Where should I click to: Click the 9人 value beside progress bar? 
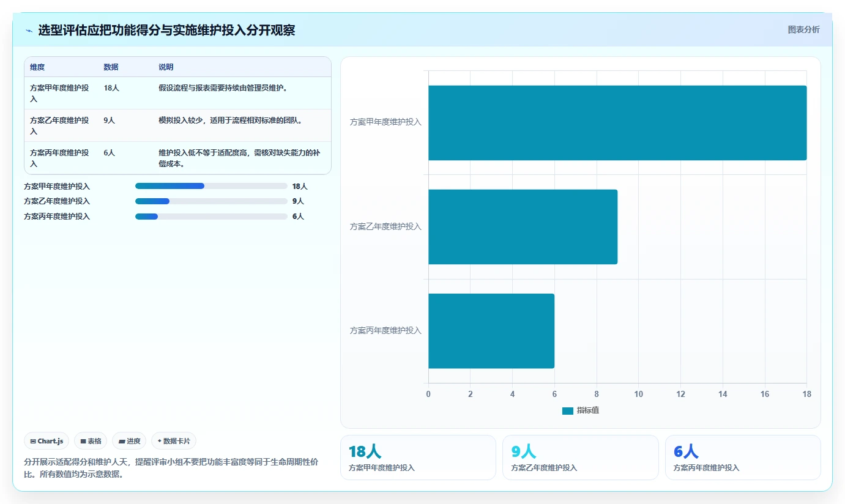point(298,201)
